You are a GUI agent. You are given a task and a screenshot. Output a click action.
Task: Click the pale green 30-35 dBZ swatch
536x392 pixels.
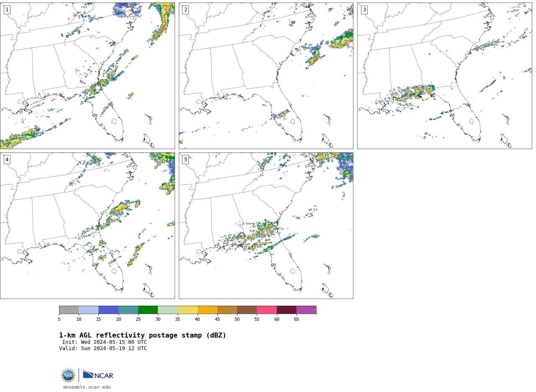pyautogui.click(x=167, y=310)
